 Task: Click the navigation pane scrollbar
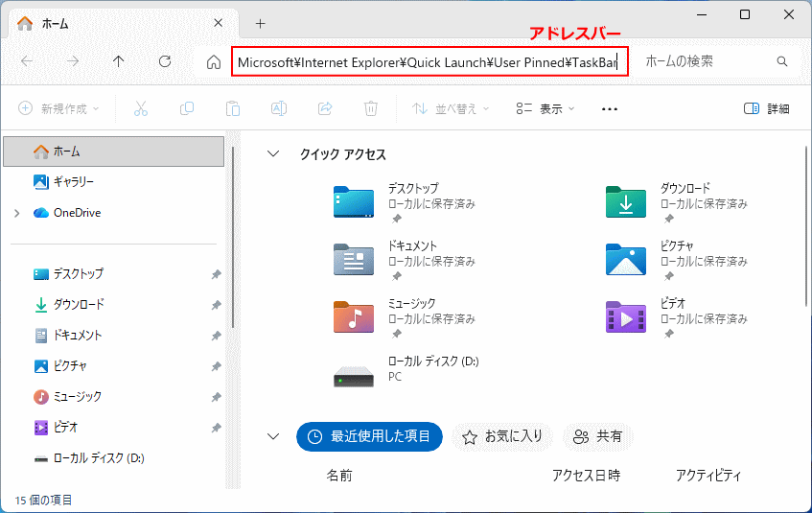(233, 237)
